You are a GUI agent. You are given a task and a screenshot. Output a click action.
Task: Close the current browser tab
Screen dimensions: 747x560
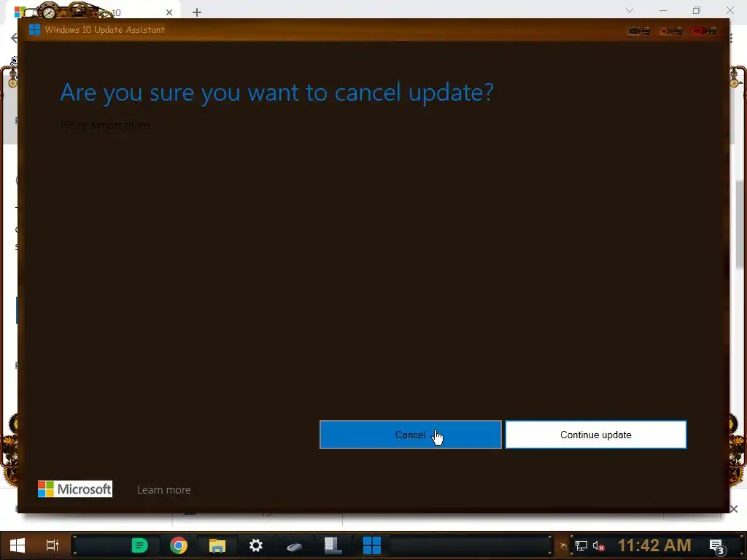point(169,12)
